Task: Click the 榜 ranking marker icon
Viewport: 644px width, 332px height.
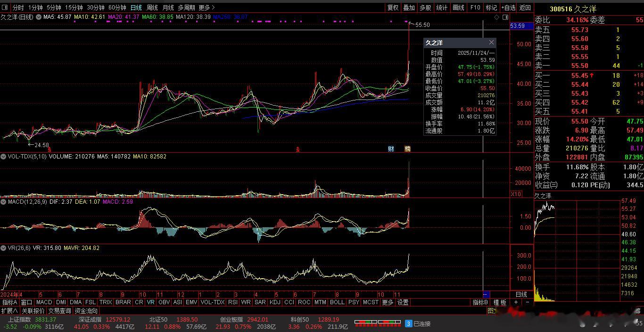Action: point(408,149)
